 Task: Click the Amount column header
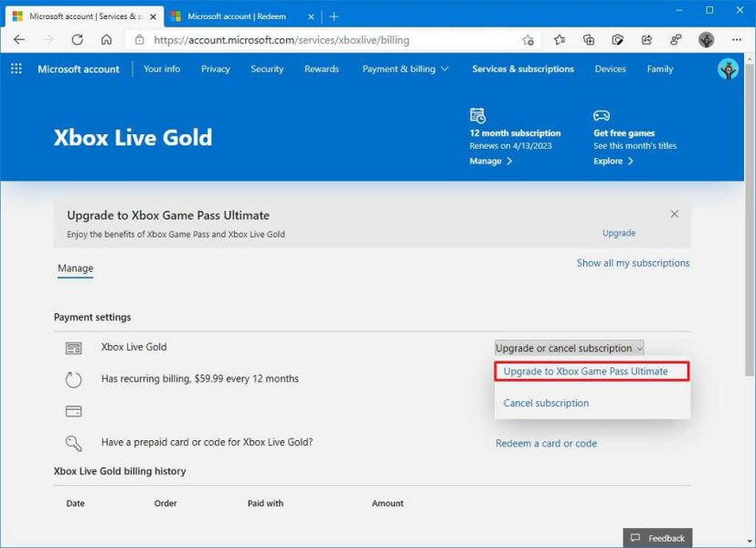(388, 503)
